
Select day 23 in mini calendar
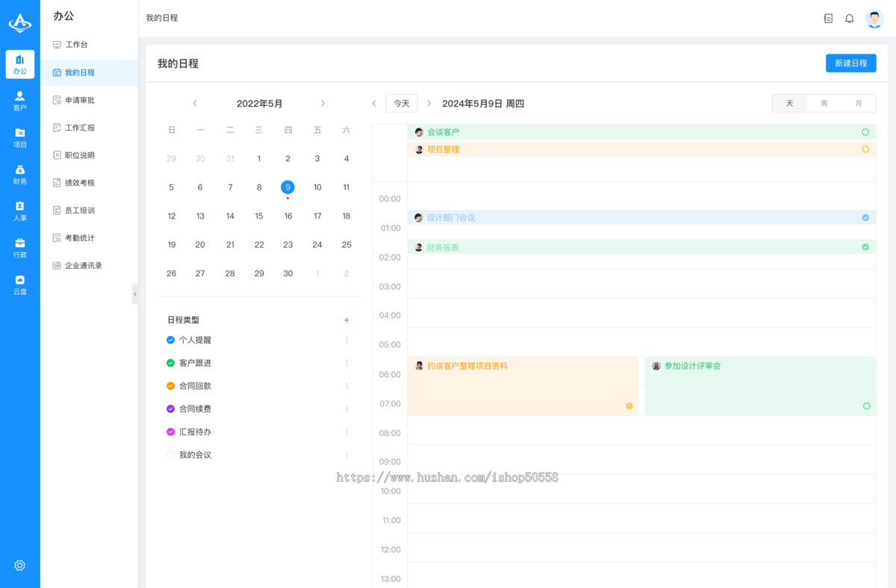[288, 245]
